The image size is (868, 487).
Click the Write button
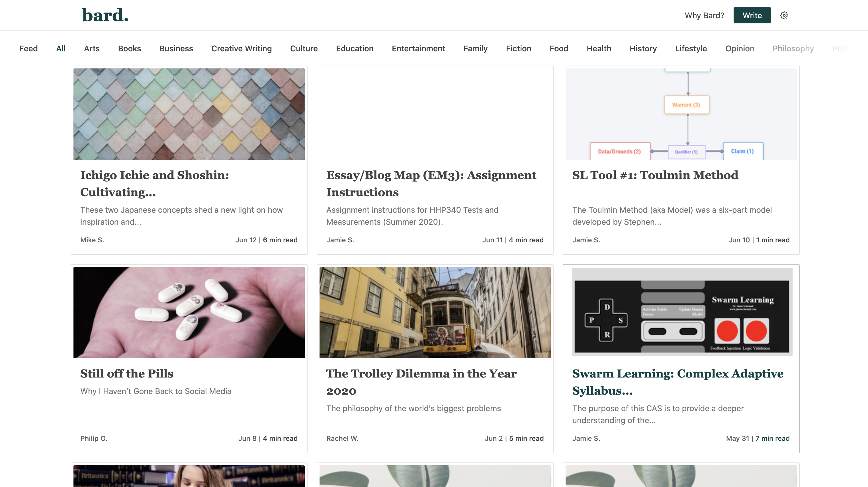(x=752, y=15)
